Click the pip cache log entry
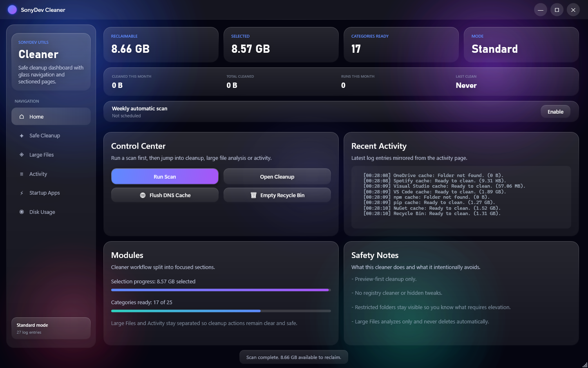588x368 pixels. [429, 202]
